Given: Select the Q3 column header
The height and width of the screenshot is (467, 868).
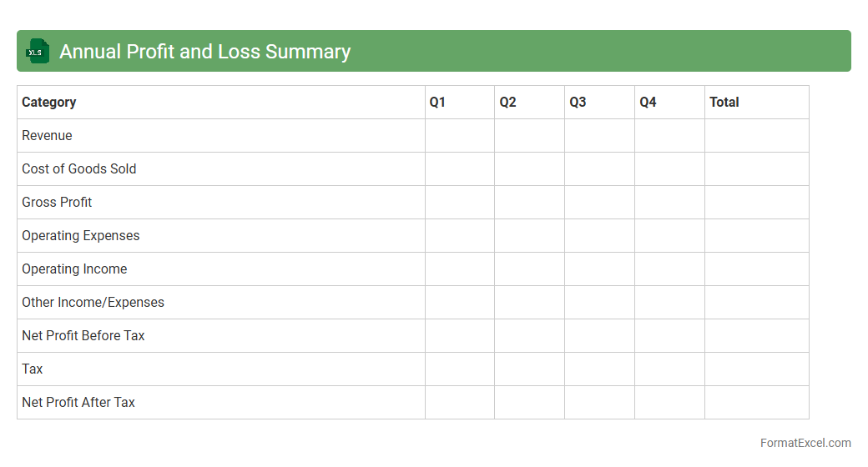Looking at the screenshot, I should (x=578, y=103).
